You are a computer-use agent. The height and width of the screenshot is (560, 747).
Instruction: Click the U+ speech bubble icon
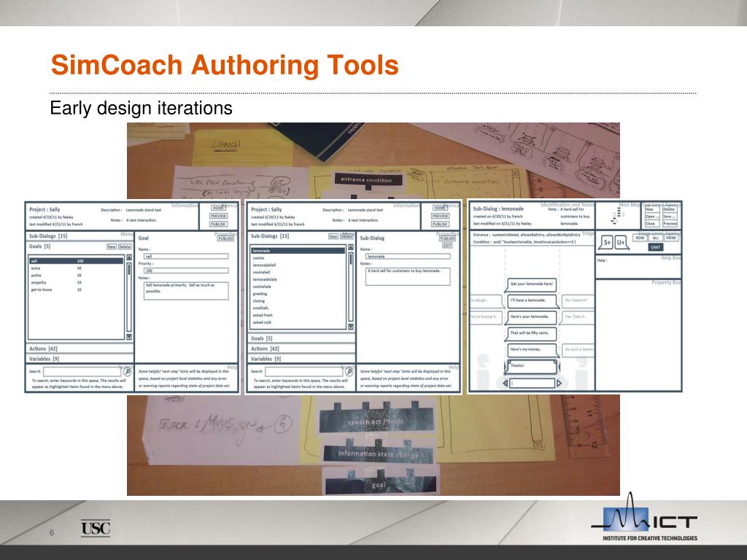(x=621, y=242)
